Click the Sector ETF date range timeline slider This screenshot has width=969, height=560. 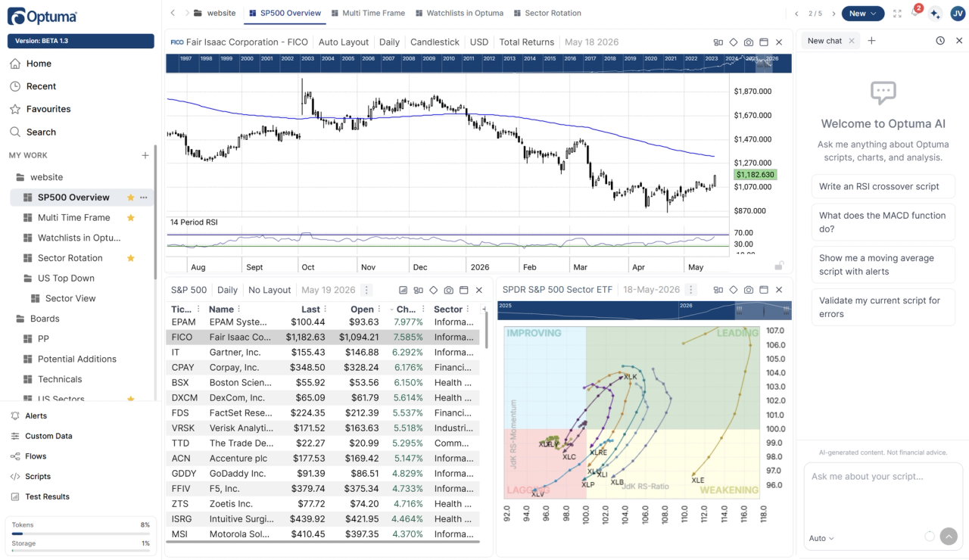pyautogui.click(x=762, y=310)
